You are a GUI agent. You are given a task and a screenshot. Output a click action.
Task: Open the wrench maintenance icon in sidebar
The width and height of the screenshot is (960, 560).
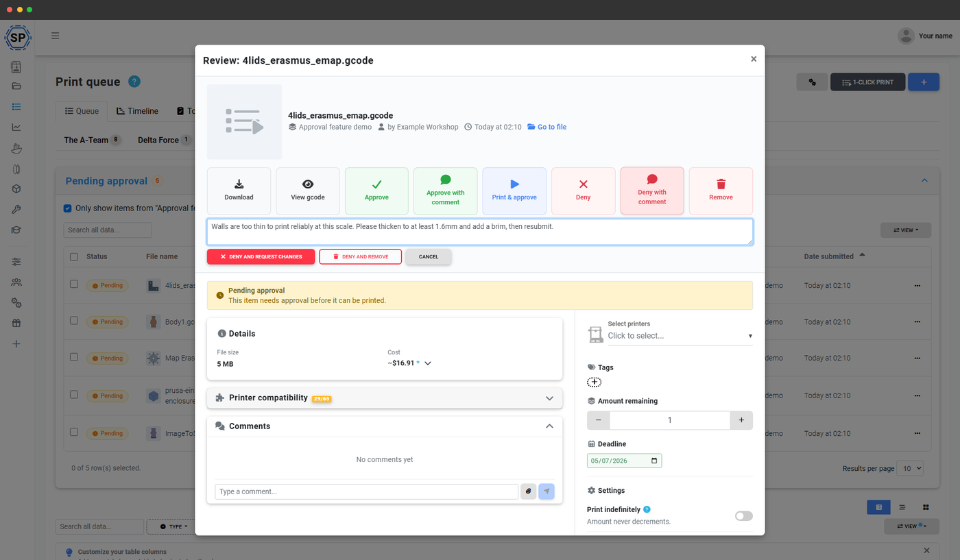click(x=16, y=210)
